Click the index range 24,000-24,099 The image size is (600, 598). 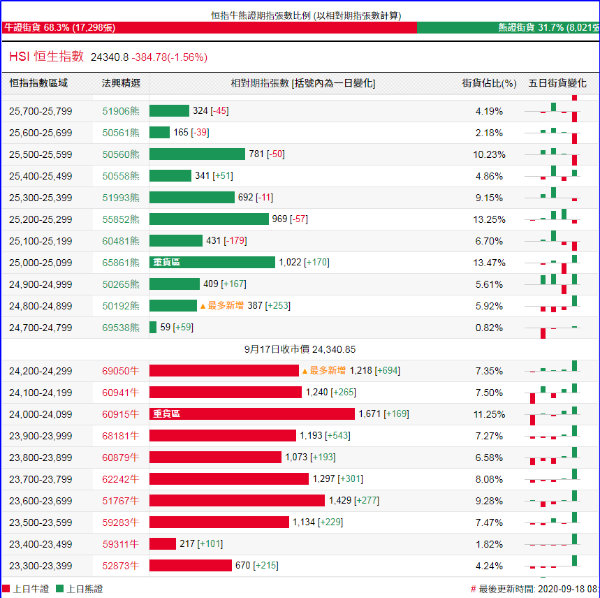pos(41,414)
